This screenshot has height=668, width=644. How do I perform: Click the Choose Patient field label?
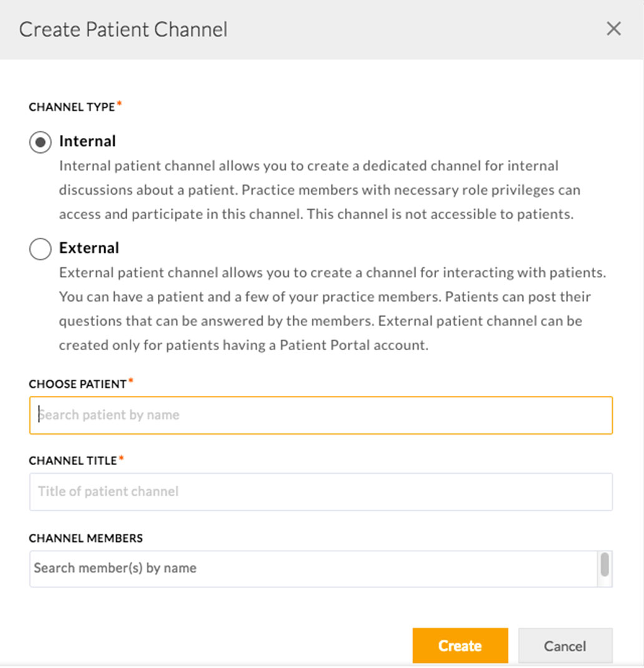[76, 384]
